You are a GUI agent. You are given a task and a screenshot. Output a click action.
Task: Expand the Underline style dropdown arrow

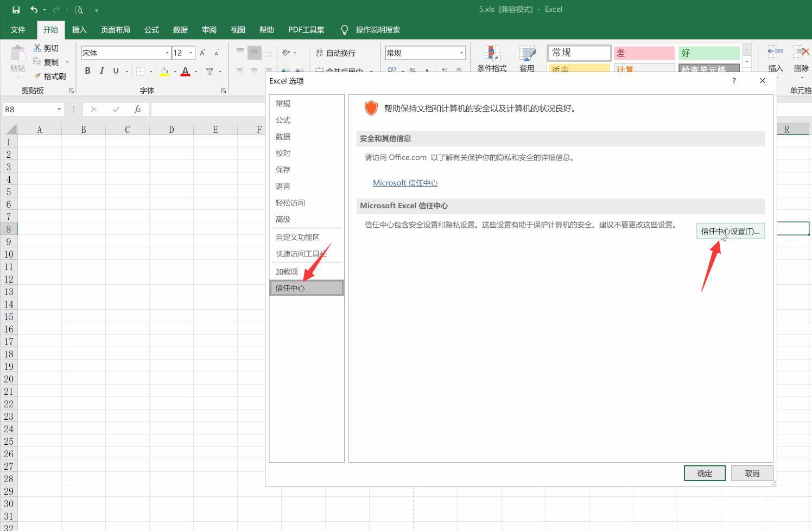(x=126, y=71)
